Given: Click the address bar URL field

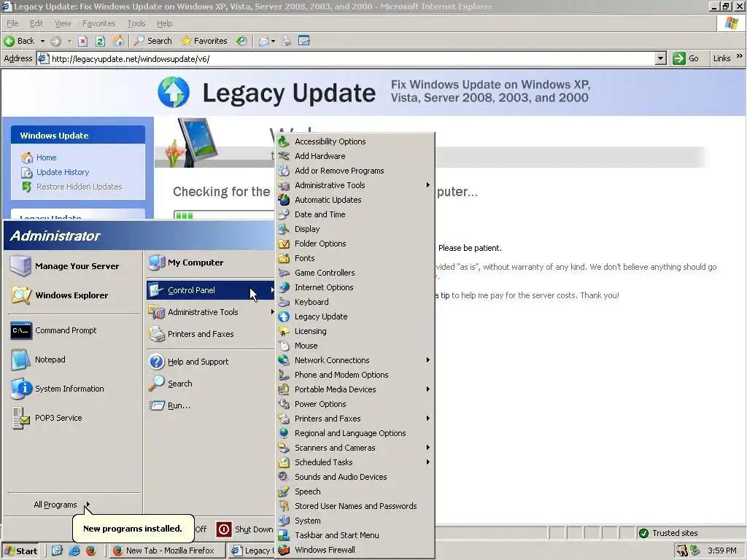Looking at the screenshot, I should pos(352,58).
